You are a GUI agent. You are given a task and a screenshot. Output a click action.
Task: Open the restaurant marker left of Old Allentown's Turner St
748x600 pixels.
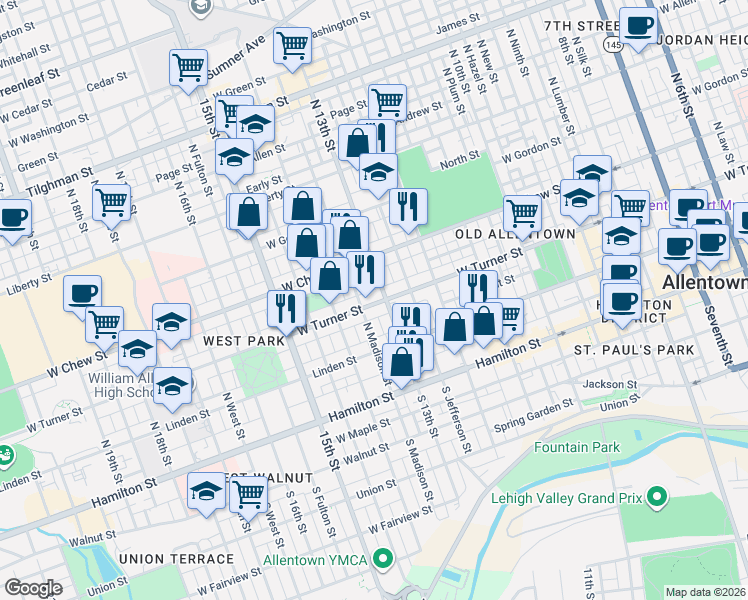click(479, 289)
